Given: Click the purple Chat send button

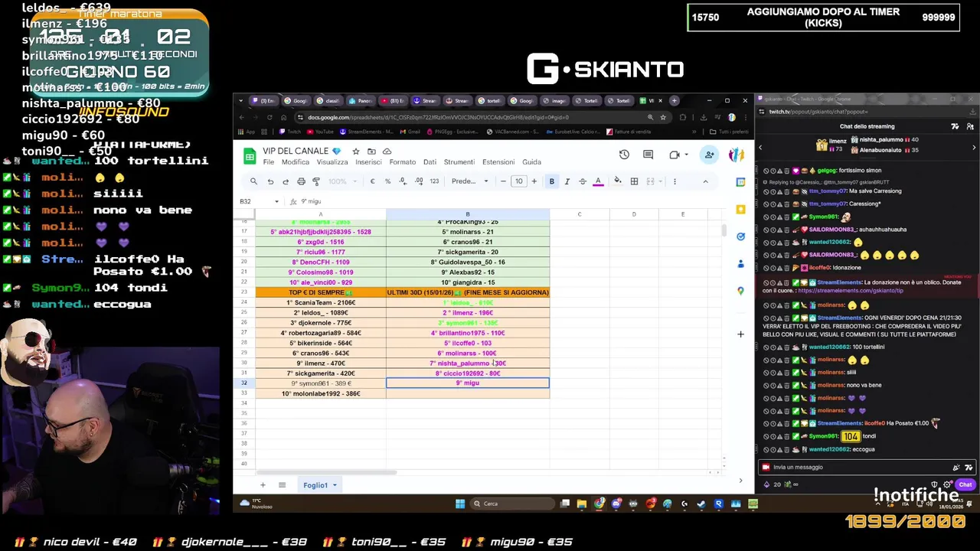Looking at the screenshot, I should tap(965, 484).
